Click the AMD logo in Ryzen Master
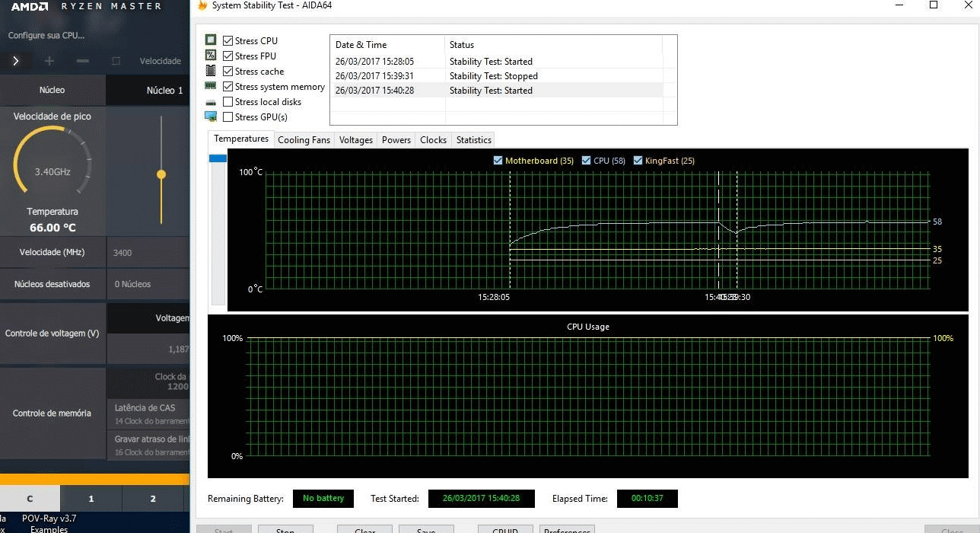 [x=30, y=6]
